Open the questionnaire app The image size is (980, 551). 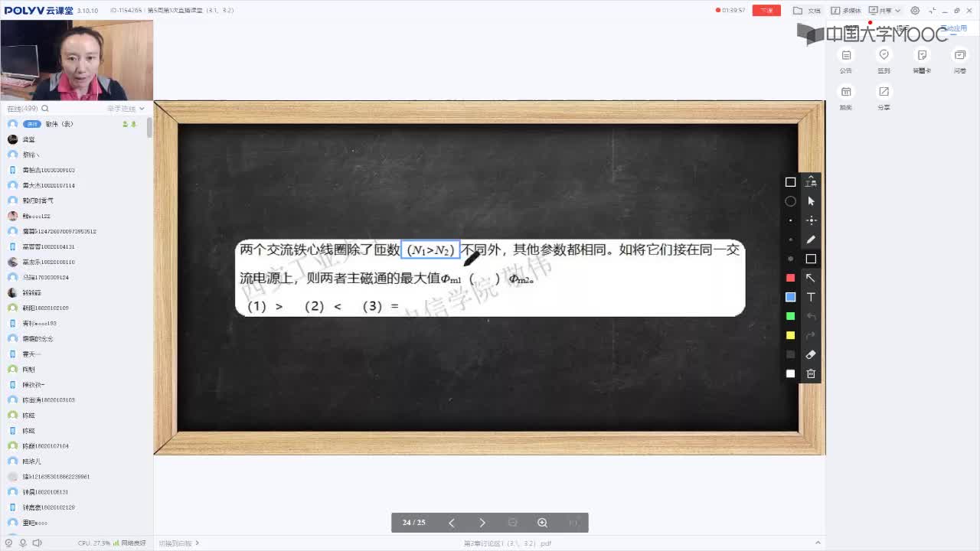tap(960, 60)
